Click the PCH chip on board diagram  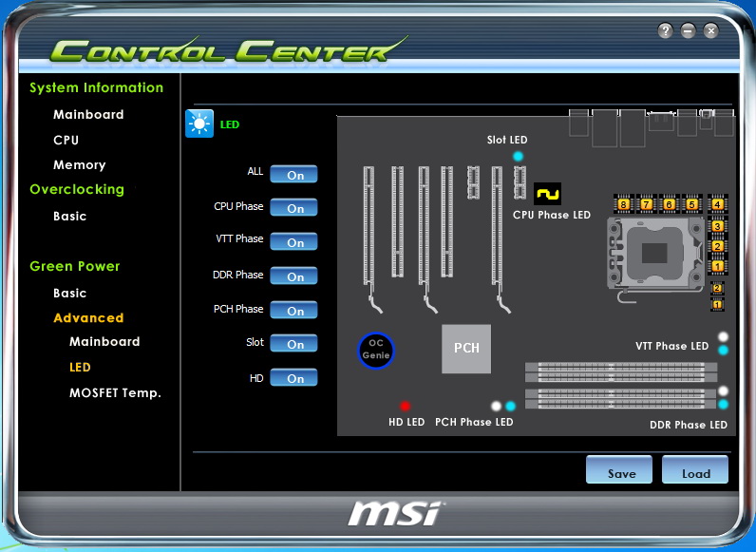pos(466,348)
